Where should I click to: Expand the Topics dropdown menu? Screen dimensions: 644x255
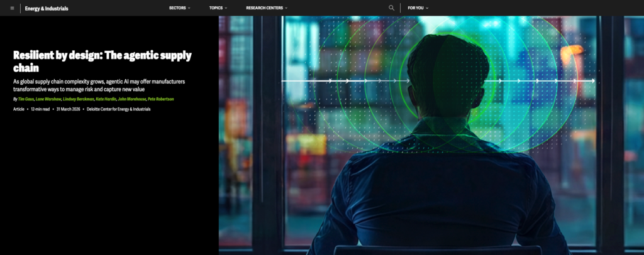click(218, 8)
